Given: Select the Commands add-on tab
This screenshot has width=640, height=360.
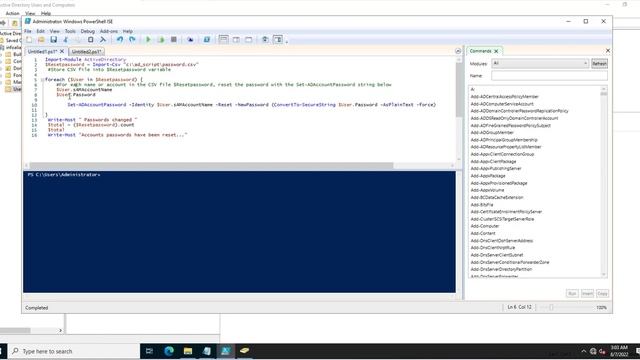Looking at the screenshot, I should pyautogui.click(x=480, y=51).
